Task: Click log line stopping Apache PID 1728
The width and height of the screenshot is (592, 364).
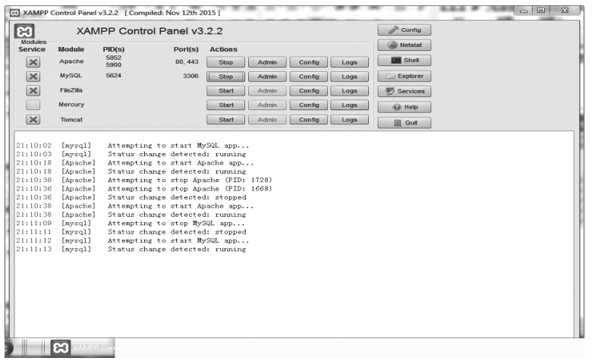Action: point(144,180)
